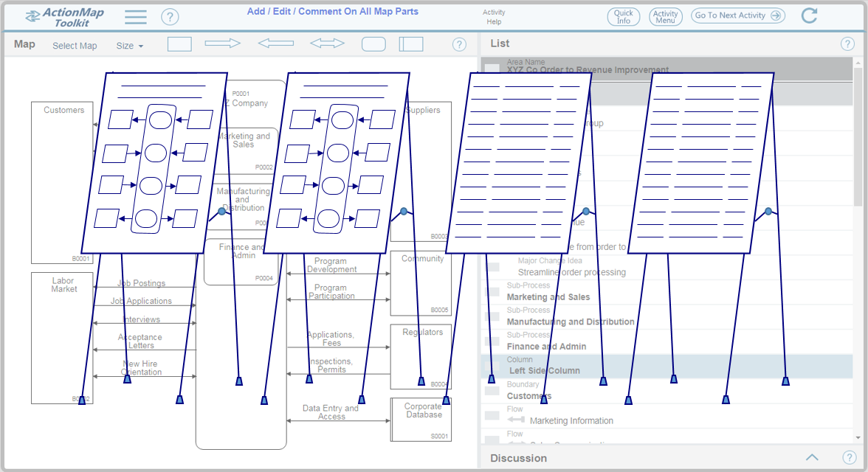Click Select Map in the map toolbar
This screenshot has width=868, height=472.
75,46
